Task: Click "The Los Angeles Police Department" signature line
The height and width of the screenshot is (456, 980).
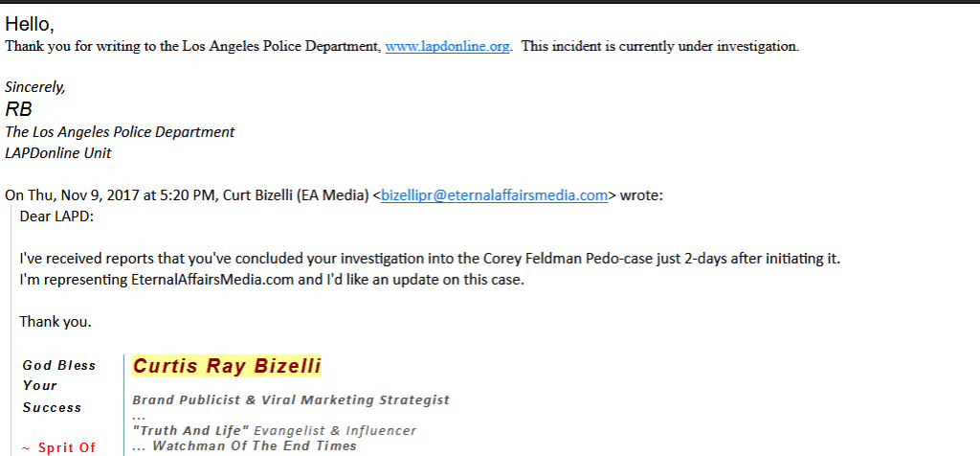Action: [120, 131]
